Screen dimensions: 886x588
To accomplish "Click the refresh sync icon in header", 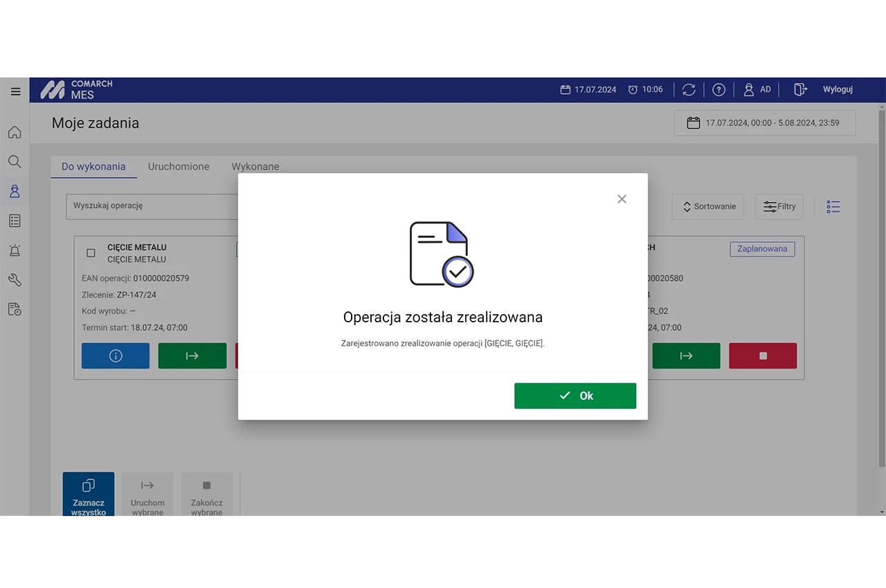I will click(x=689, y=89).
